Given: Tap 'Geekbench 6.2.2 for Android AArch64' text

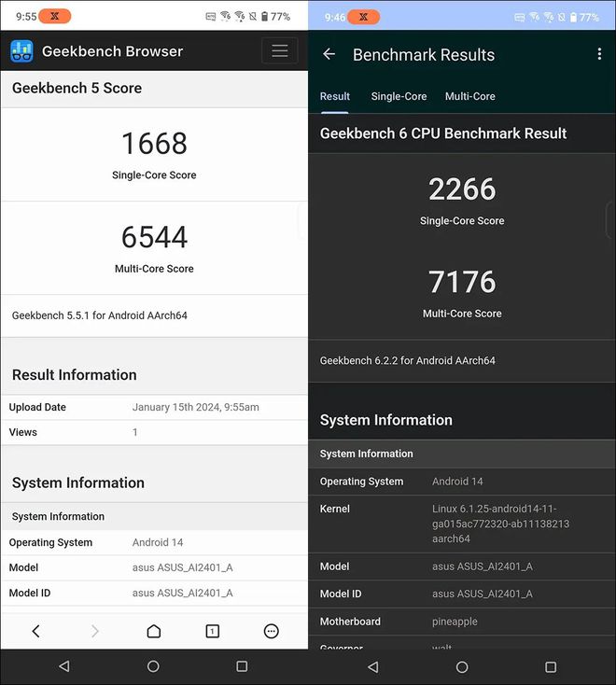Looking at the screenshot, I should coord(408,360).
